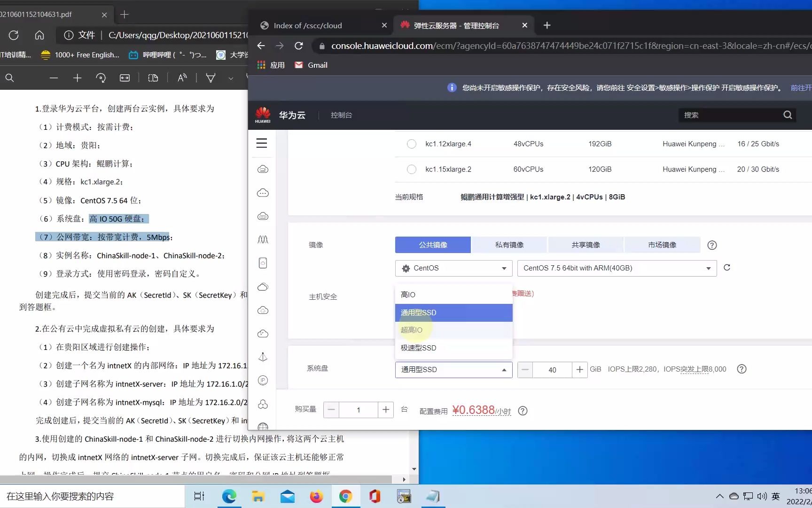The image size is (812, 508).
Task: Open the Gmail bookmark
Action: [x=311, y=65]
